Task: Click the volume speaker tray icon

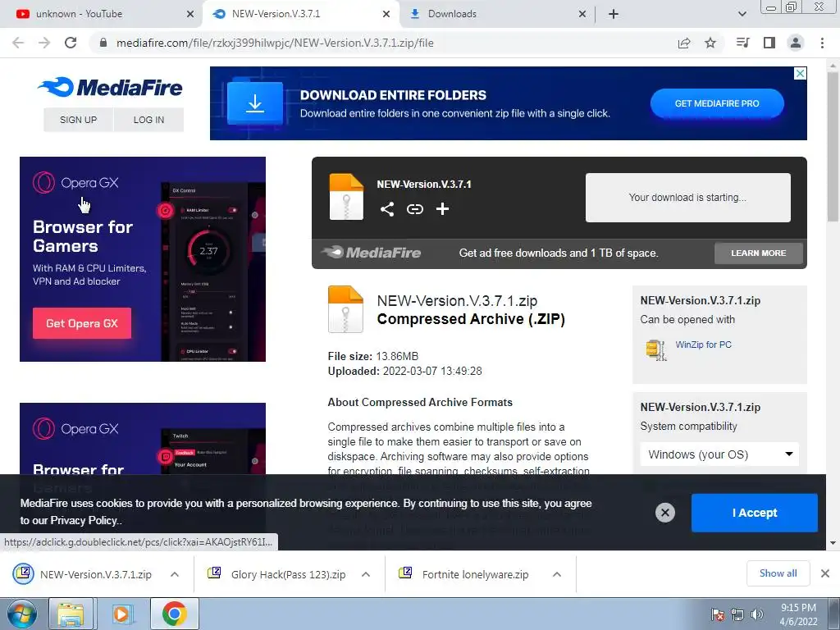Action: tap(757, 614)
